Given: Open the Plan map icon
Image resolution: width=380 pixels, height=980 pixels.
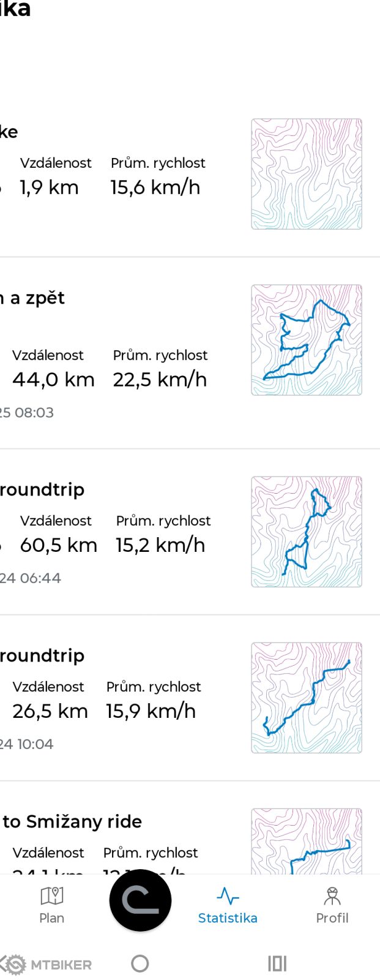Looking at the screenshot, I should click(x=52, y=896).
